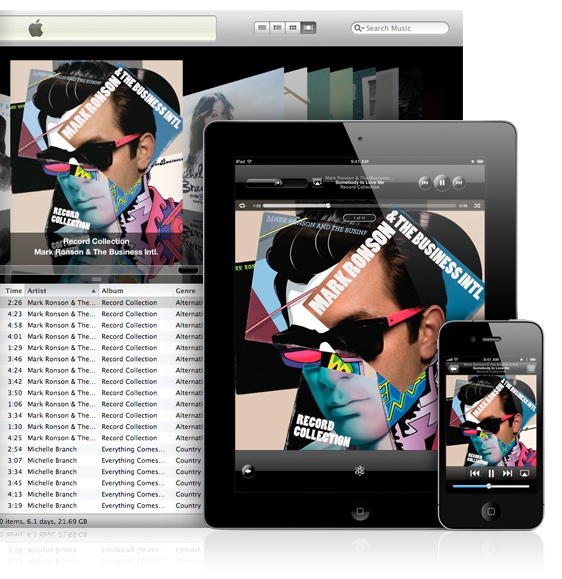Tap the iPad back arrow button
Screen dimensions: 562x579
[248, 471]
